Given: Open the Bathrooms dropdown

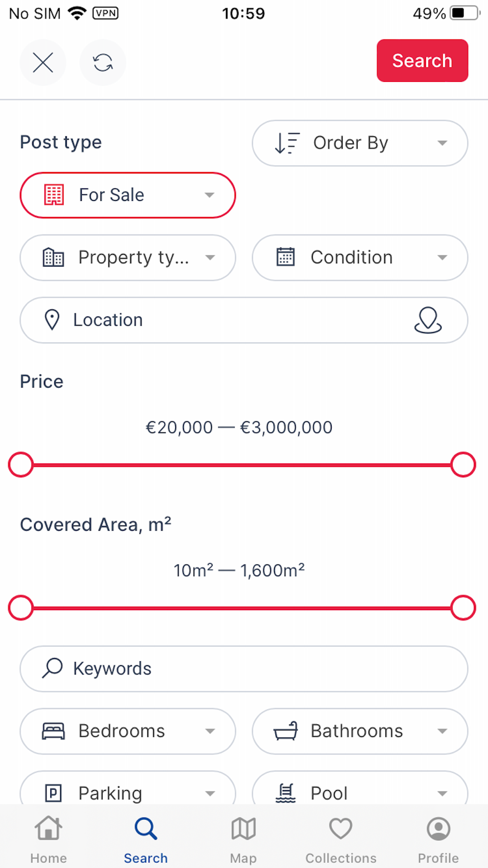Looking at the screenshot, I should (x=360, y=731).
